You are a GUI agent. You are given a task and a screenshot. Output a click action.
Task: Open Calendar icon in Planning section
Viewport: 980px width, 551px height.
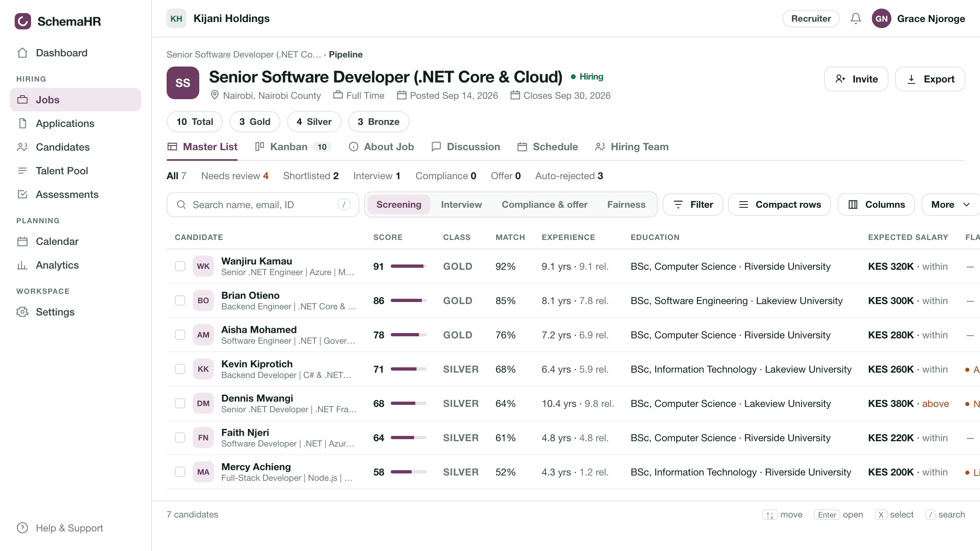(22, 241)
